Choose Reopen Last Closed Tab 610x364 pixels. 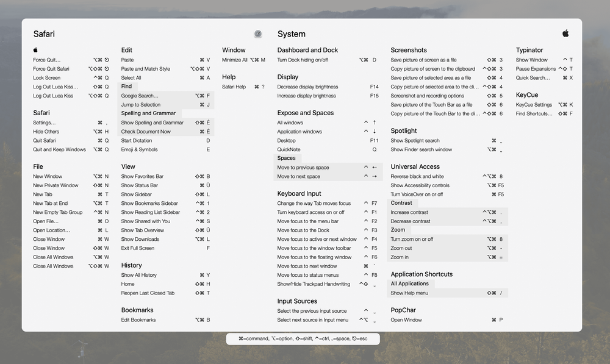pyautogui.click(x=166, y=293)
